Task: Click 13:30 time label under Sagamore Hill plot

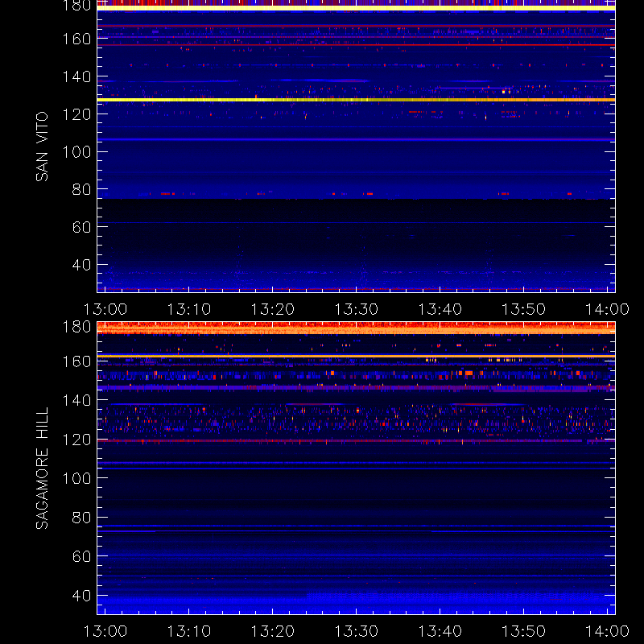Action: tap(356, 631)
